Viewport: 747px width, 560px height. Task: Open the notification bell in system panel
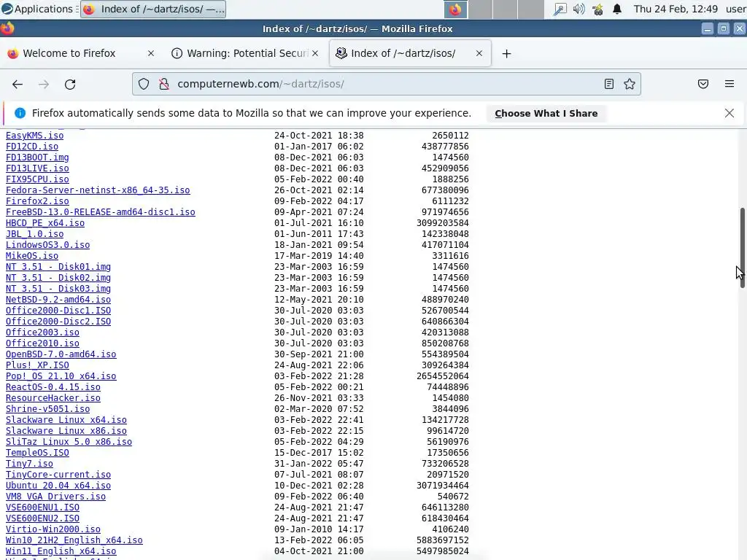point(617,9)
